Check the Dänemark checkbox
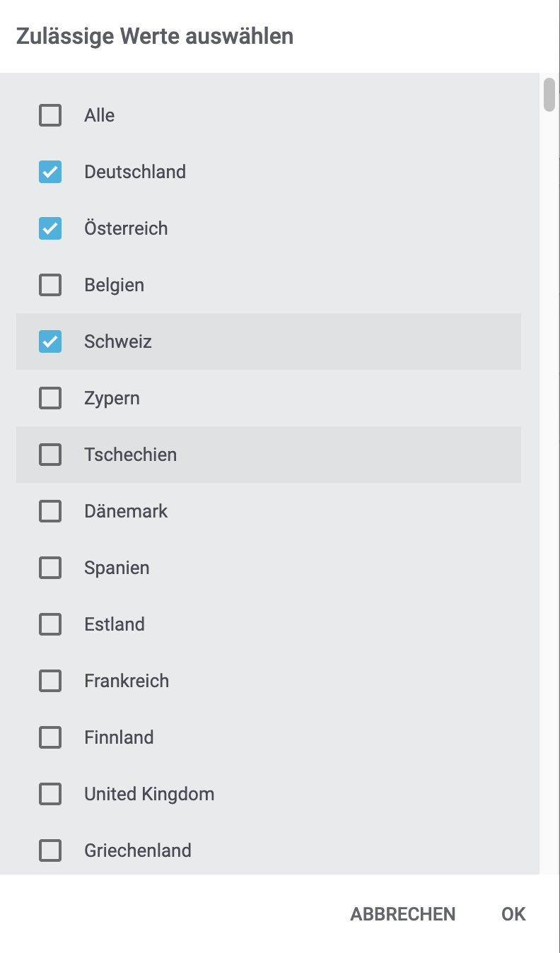This screenshot has height=953, width=560. point(50,511)
